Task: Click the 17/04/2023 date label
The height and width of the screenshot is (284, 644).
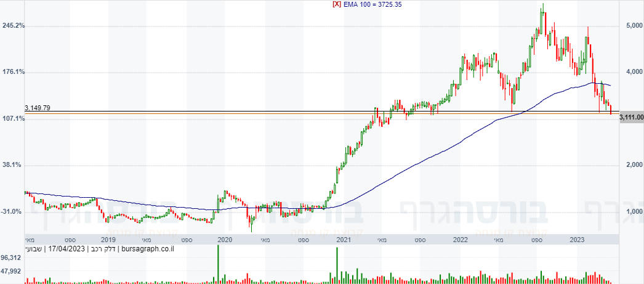Action: (66, 249)
